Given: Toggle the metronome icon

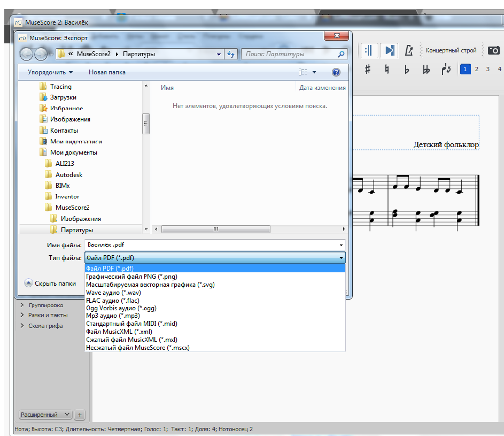Looking at the screenshot, I should (x=409, y=50).
